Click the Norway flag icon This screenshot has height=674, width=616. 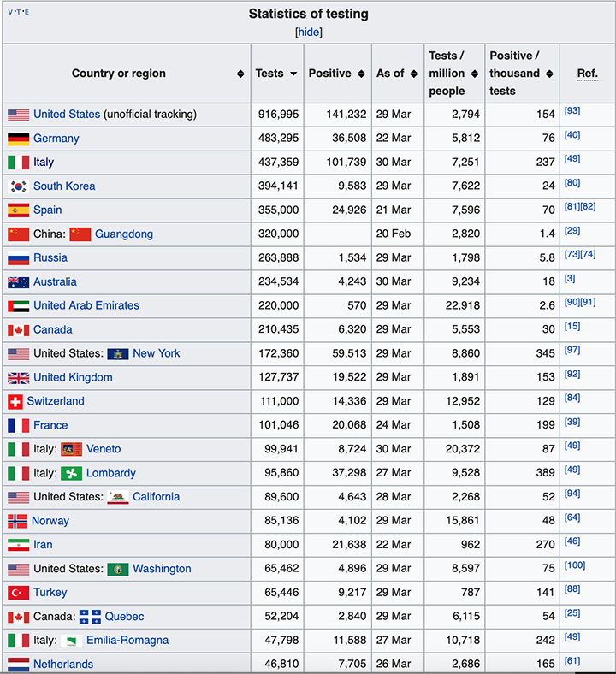(x=18, y=522)
